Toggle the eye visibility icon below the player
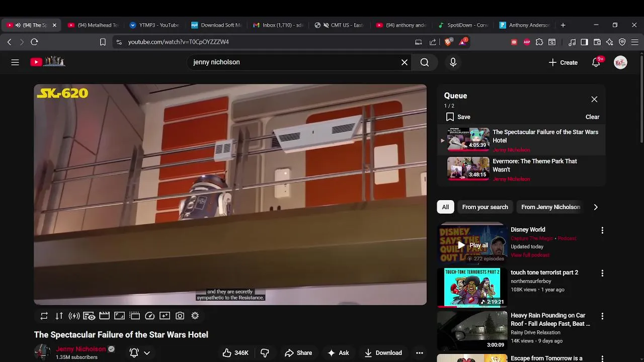Image resolution: width=644 pixels, height=362 pixels. [89, 316]
